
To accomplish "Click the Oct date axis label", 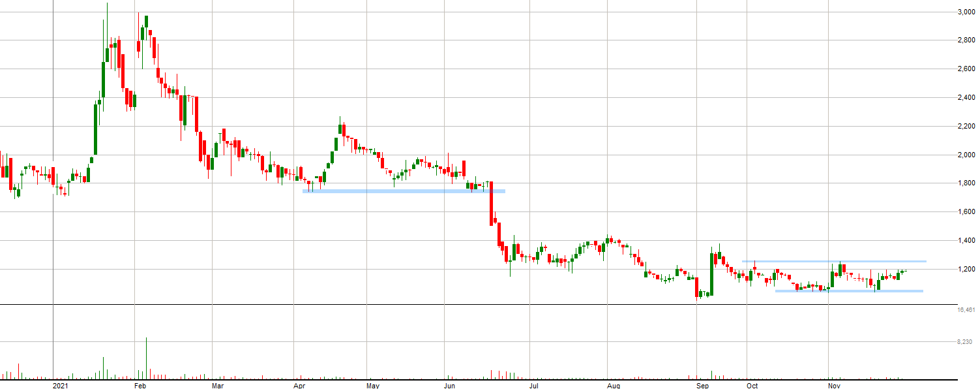I will 752,386.
